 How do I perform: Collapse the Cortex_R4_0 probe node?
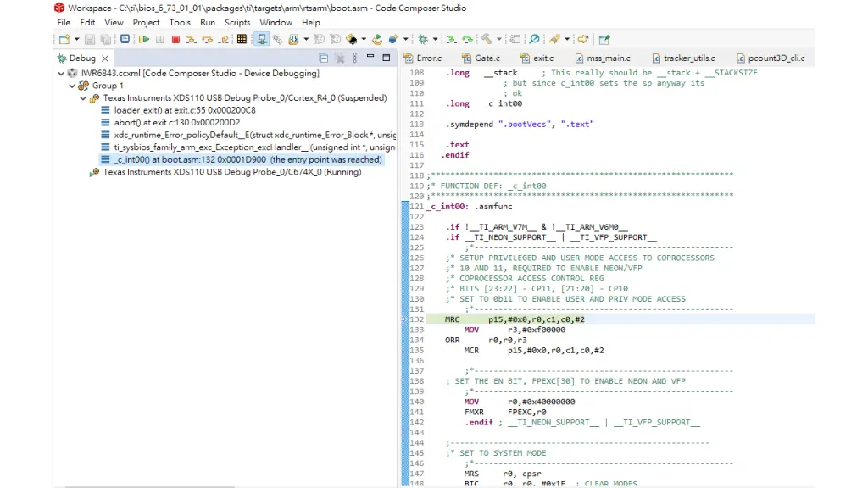83,98
